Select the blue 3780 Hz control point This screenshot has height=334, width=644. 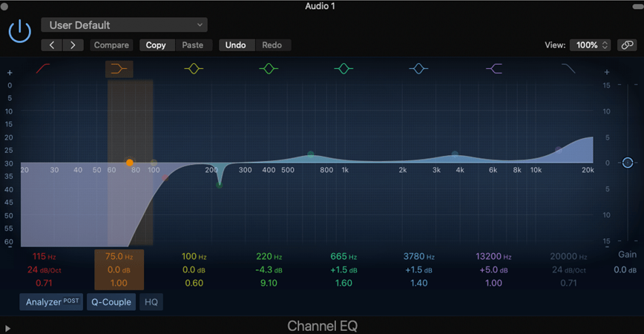[455, 154]
